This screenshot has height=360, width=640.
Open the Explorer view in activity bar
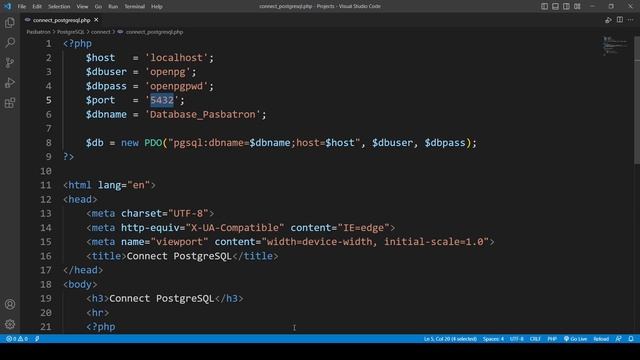pyautogui.click(x=10, y=23)
